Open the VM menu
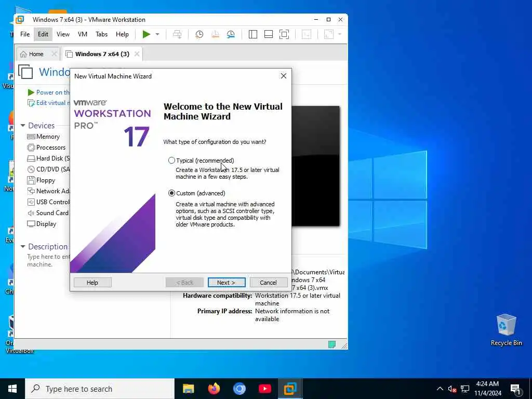 (83, 34)
